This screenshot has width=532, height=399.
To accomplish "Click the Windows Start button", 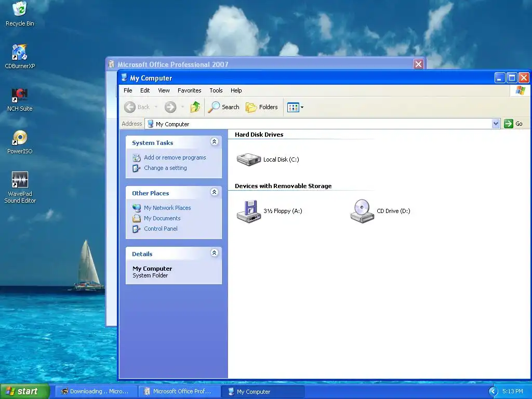I will (25, 392).
